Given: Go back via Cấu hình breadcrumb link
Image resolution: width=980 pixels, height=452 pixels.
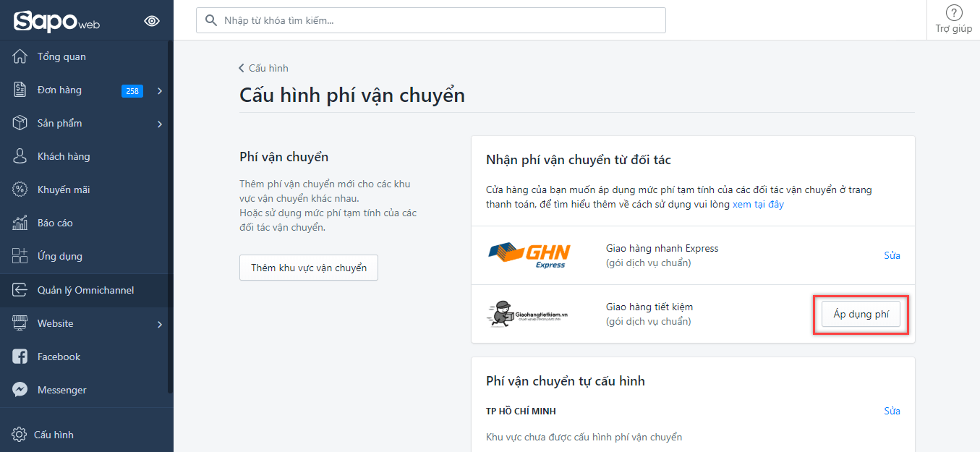Looking at the screenshot, I should (x=263, y=68).
